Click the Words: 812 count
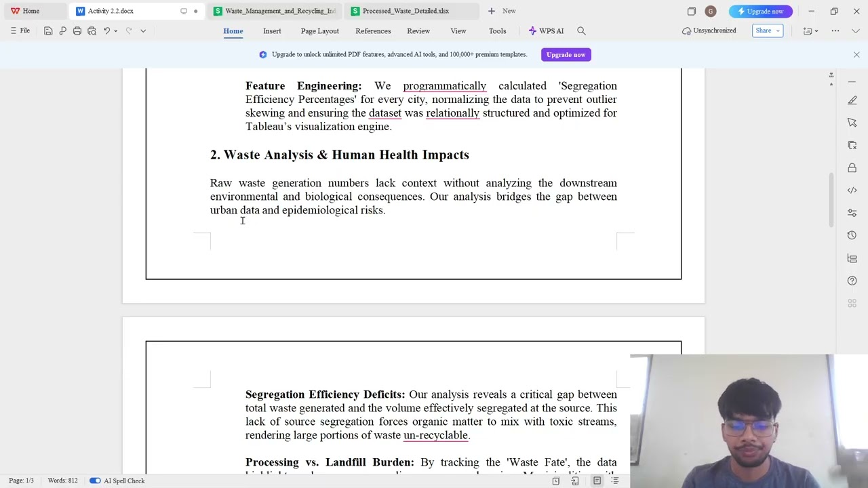Image resolution: width=868 pixels, height=488 pixels. tap(62, 481)
